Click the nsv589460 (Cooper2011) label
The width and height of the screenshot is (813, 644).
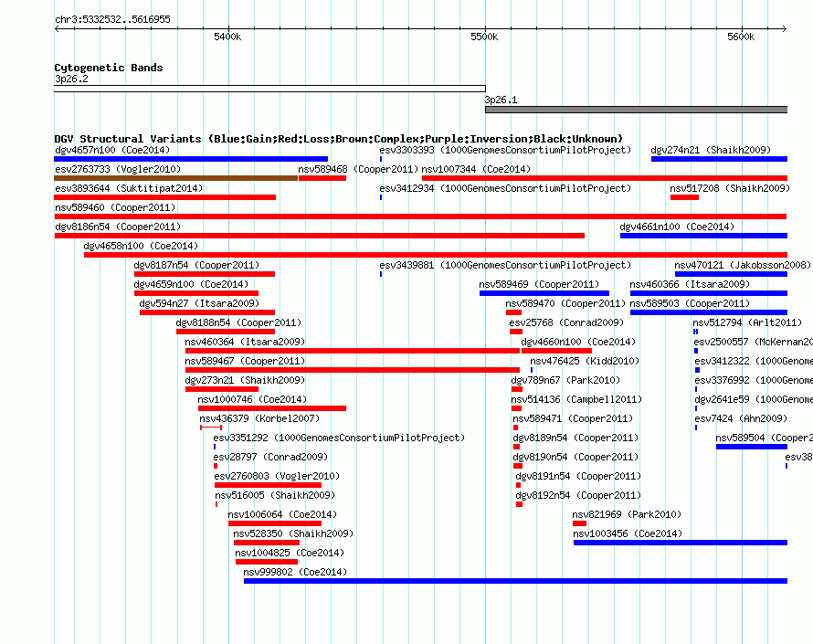[115, 208]
